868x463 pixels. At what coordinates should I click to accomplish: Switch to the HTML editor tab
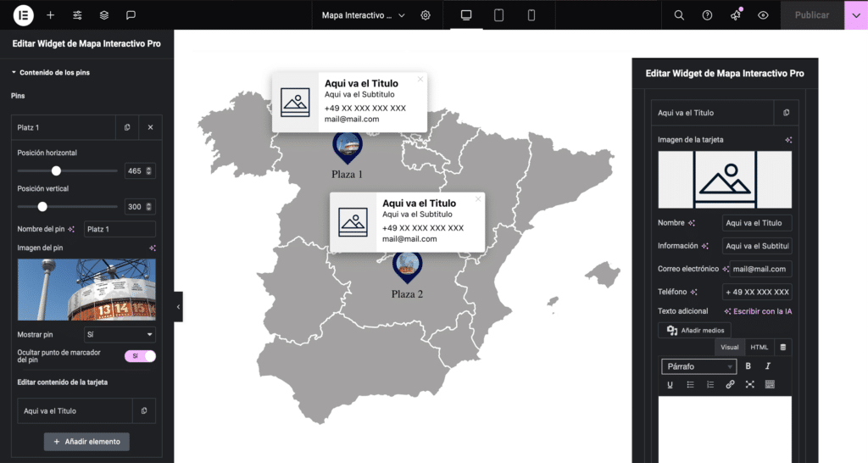tap(759, 348)
